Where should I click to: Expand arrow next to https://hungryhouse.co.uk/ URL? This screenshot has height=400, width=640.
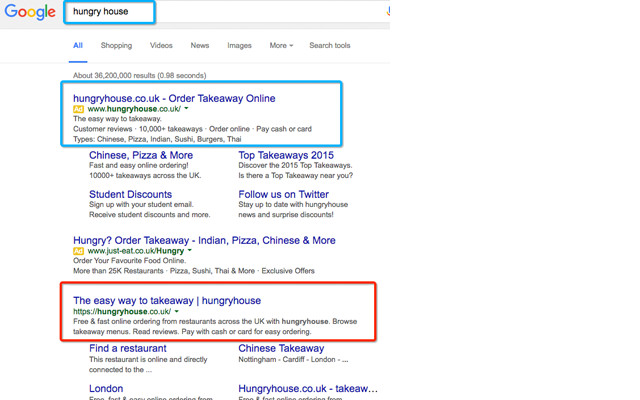(177, 311)
